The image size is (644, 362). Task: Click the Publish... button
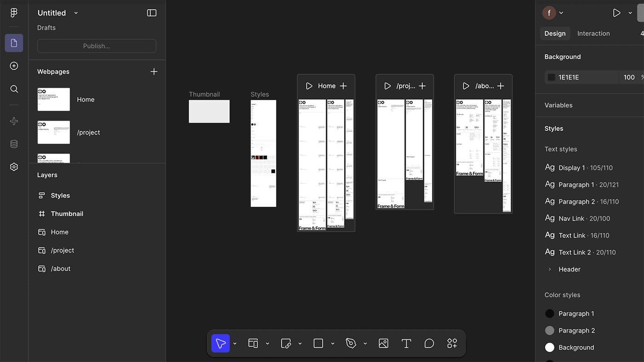(x=97, y=46)
